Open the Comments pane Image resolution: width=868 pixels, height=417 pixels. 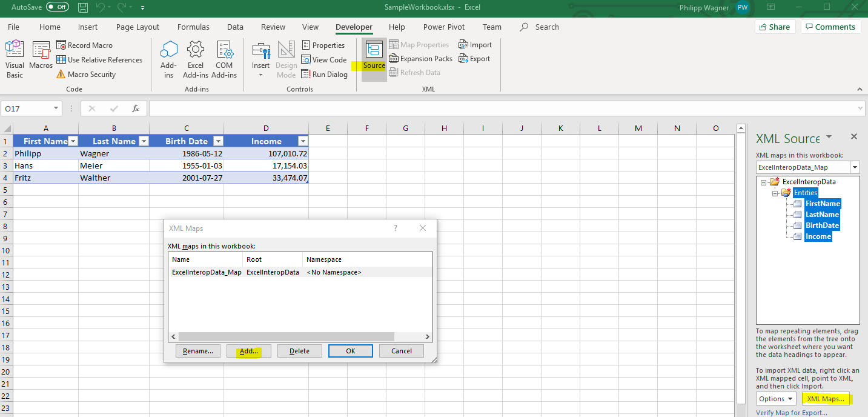click(x=830, y=27)
